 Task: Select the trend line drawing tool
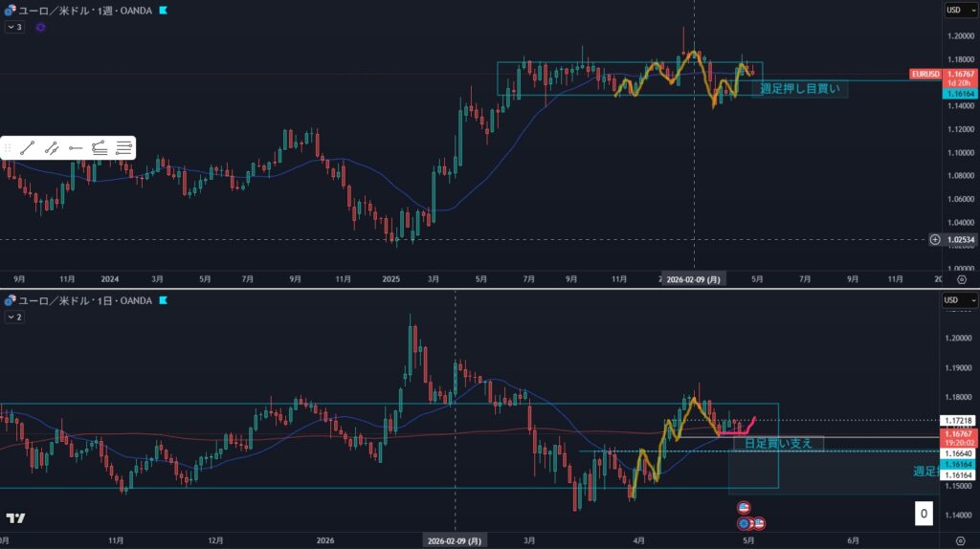point(28,147)
